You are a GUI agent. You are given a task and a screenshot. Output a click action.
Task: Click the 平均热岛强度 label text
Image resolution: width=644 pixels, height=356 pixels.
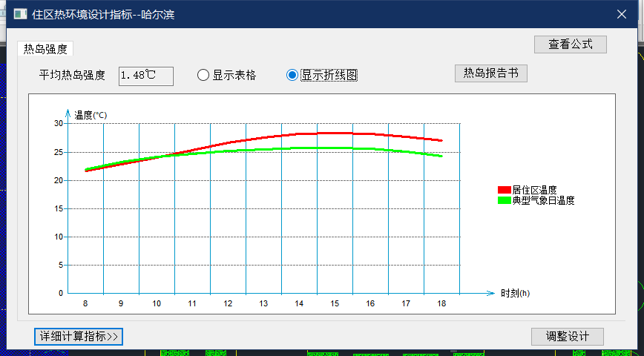coord(73,76)
